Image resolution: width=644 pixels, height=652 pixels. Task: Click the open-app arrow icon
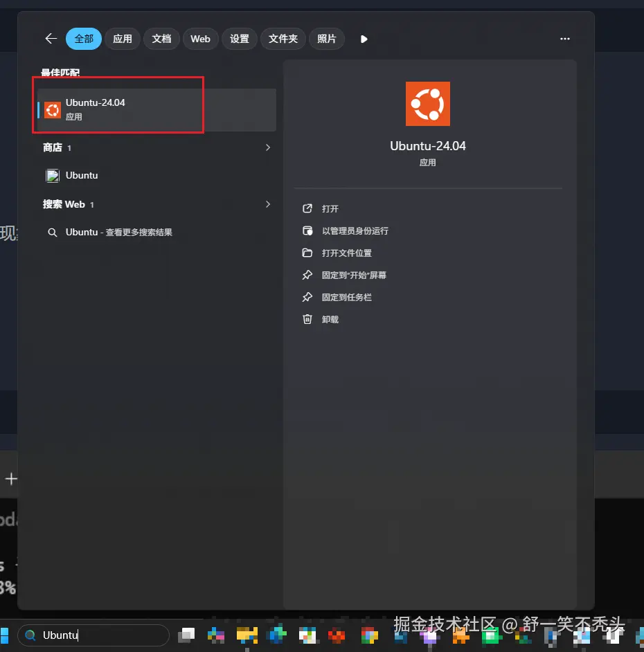(307, 208)
